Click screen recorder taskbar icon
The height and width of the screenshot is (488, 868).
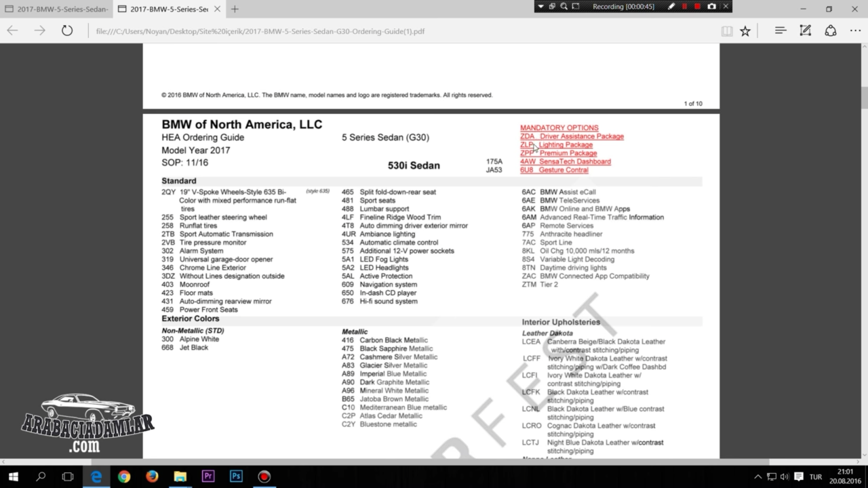coord(264,476)
